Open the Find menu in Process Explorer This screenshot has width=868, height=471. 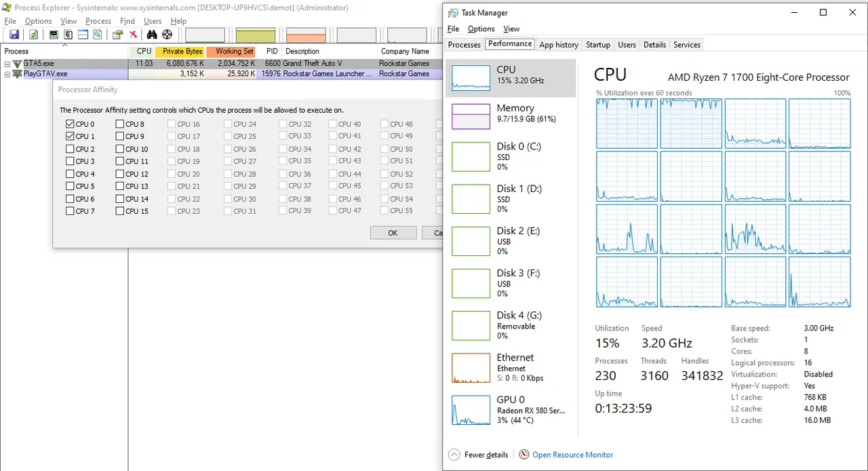[x=127, y=21]
